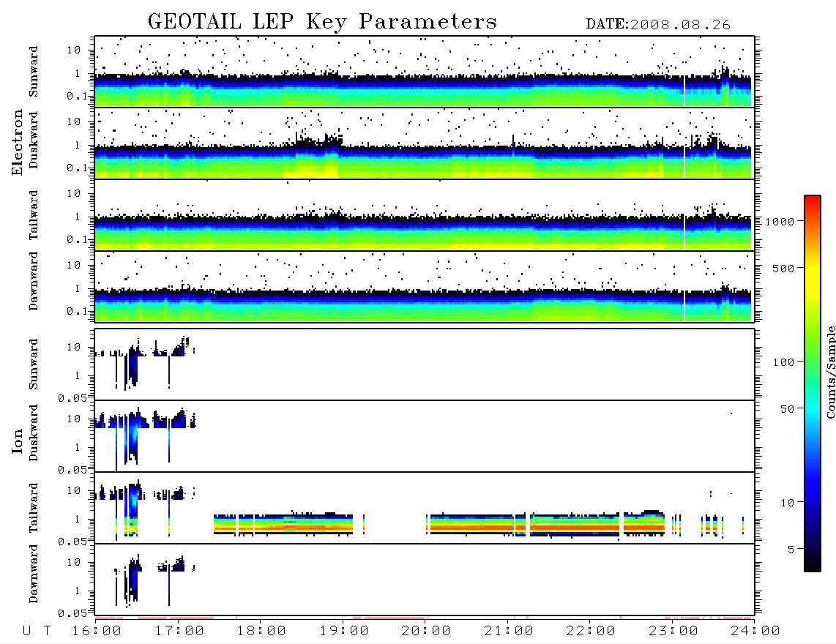Image resolution: width=836 pixels, height=644 pixels.
Task: Click the 500 colorbar tick label
Action: tap(784, 268)
